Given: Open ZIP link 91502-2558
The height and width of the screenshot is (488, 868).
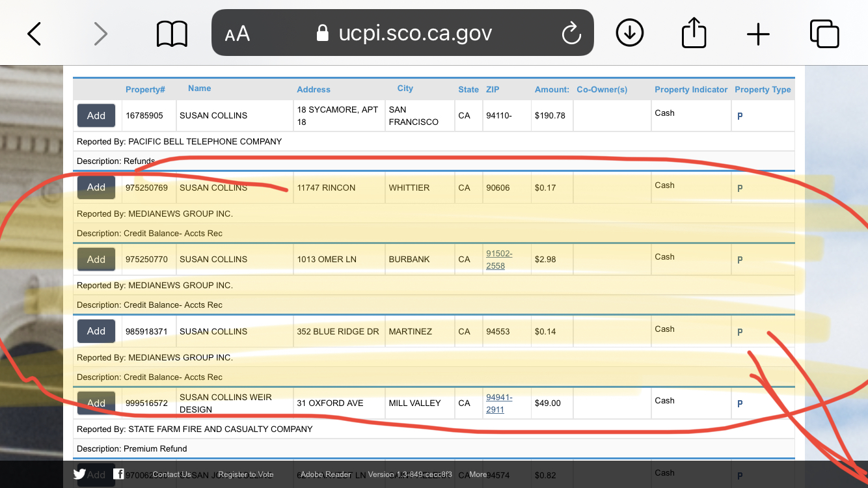Looking at the screenshot, I should click(x=499, y=260).
